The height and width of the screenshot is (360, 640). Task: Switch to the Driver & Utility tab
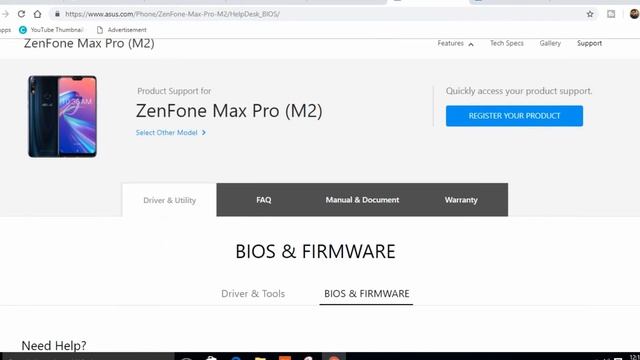point(169,200)
